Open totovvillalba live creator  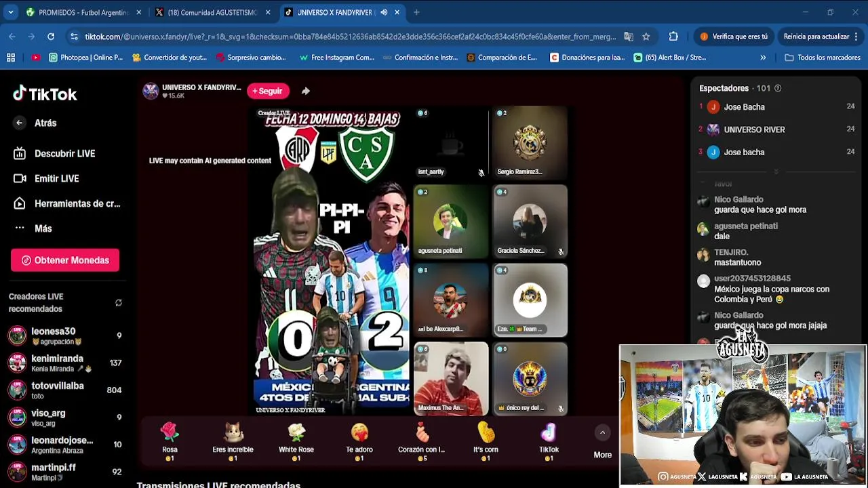[x=64, y=390]
